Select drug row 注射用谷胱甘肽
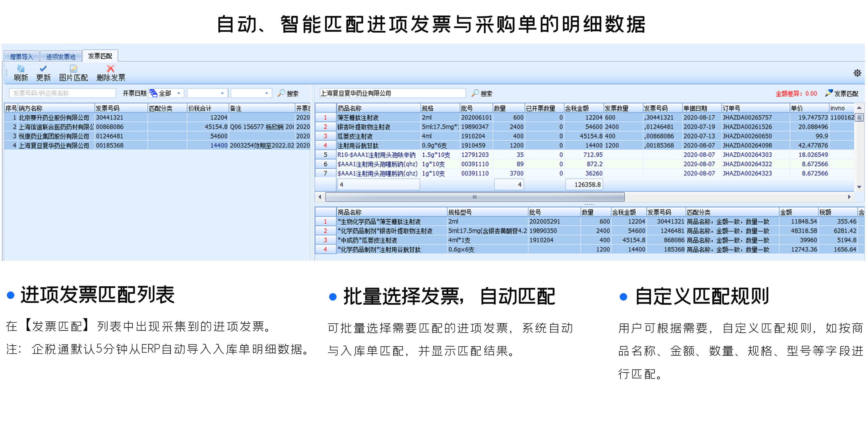868x443 pixels. click(585, 145)
